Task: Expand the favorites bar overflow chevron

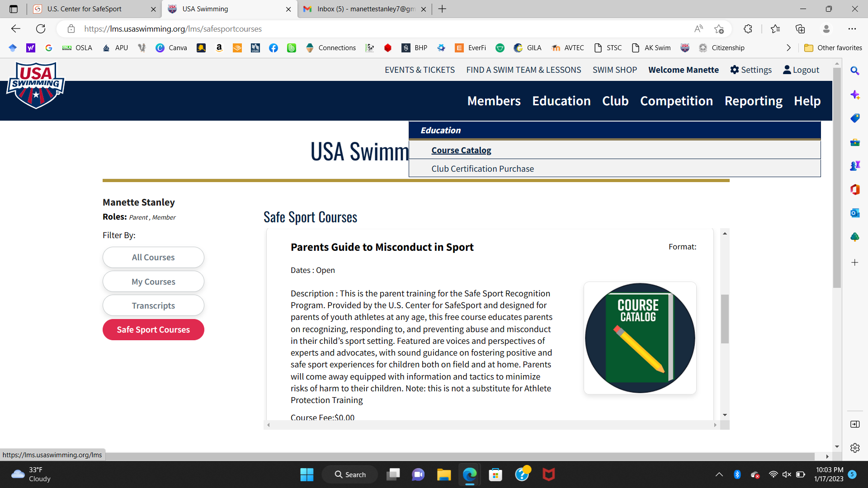Action: [x=788, y=48]
